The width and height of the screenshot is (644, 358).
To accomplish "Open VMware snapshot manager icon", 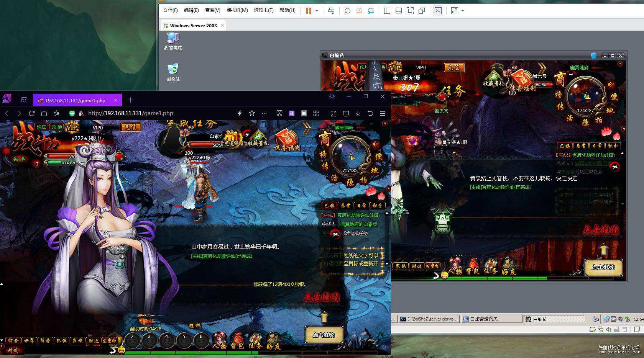I will [x=371, y=11].
